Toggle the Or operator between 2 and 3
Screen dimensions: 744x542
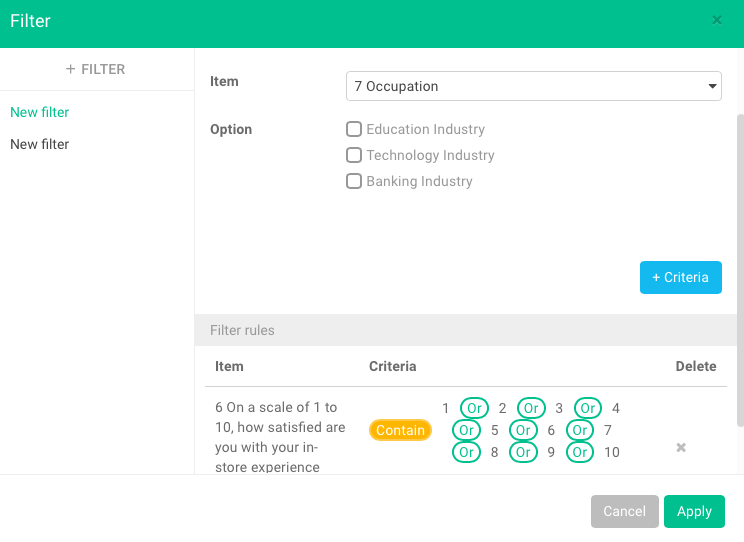tap(531, 408)
